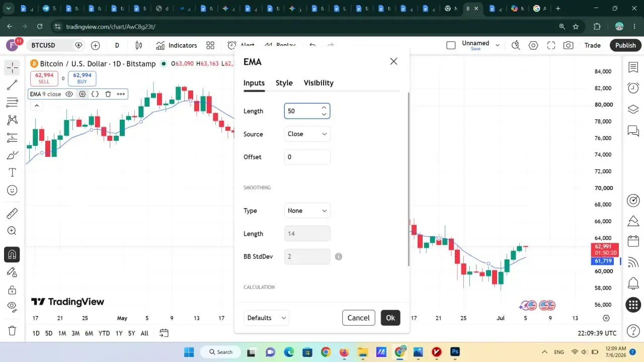The image size is (644, 362).
Task: Select the ruler measure tool
Action: (x=12, y=214)
